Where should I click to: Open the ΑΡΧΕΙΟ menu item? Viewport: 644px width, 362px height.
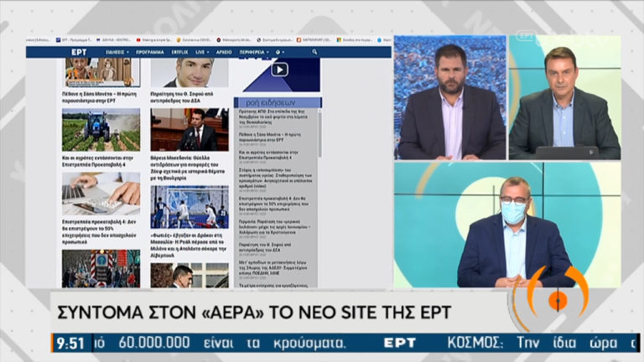point(224,52)
